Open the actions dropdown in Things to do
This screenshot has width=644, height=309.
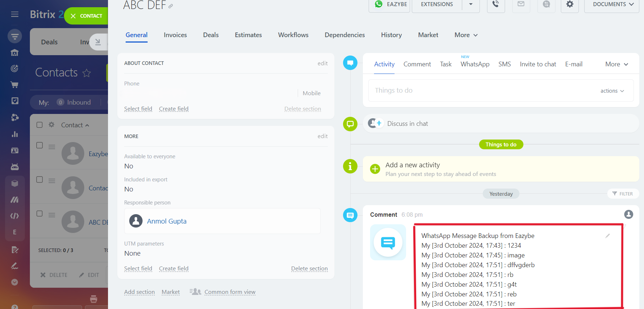[x=612, y=91]
